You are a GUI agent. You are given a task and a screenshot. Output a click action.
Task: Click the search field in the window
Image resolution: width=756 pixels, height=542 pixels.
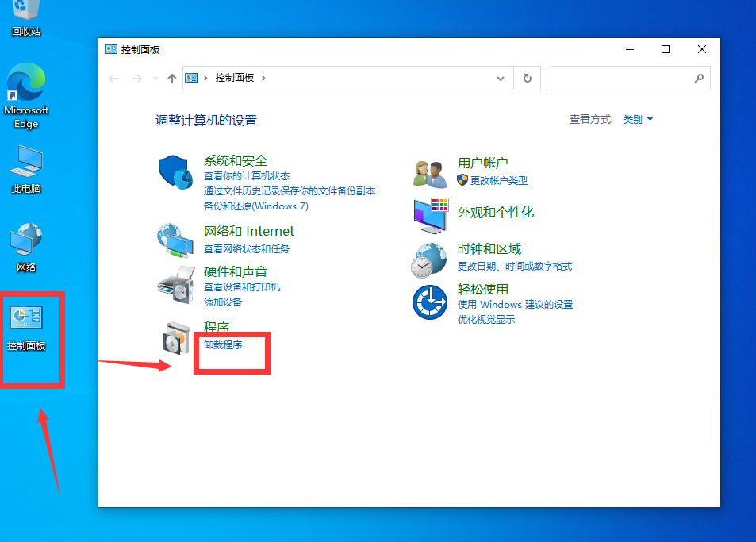click(627, 78)
